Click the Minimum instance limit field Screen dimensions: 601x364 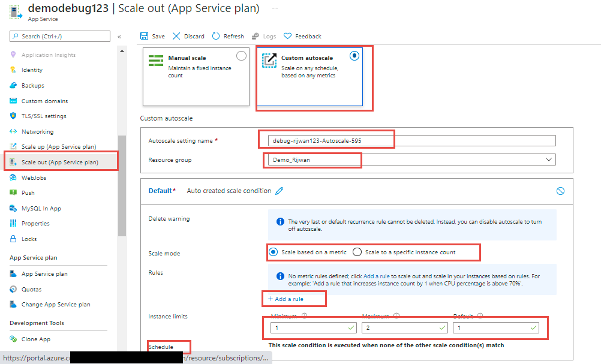click(312, 328)
